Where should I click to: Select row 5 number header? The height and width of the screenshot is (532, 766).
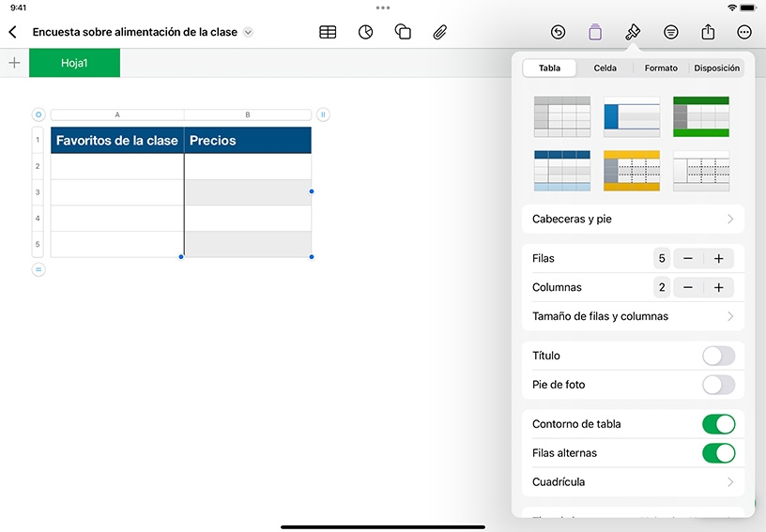[38, 244]
